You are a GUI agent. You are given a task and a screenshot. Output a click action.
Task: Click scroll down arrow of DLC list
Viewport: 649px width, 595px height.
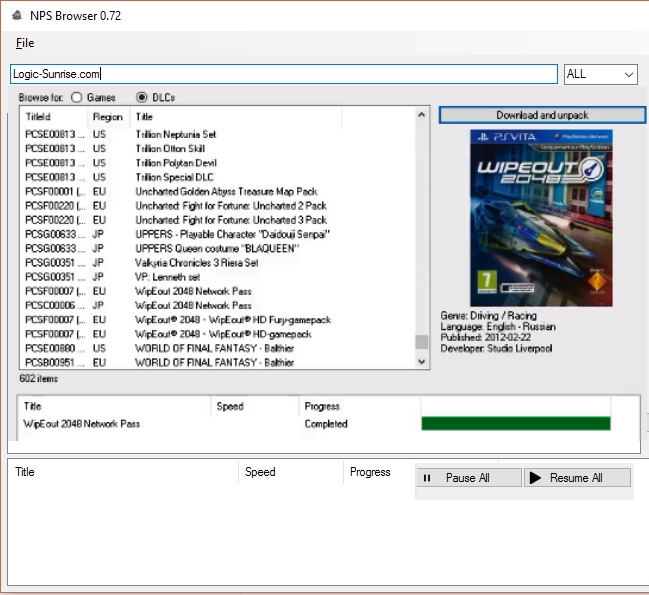[x=421, y=362]
